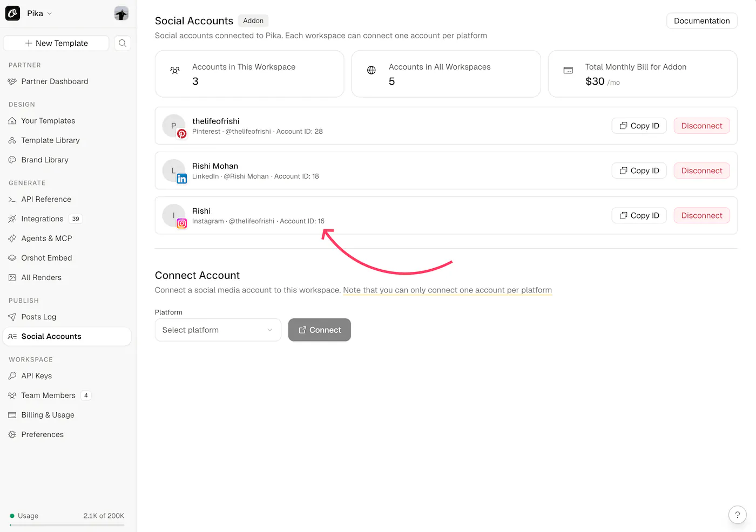Open the Documentation button
Viewport: 756px width, 532px height.
tap(701, 21)
